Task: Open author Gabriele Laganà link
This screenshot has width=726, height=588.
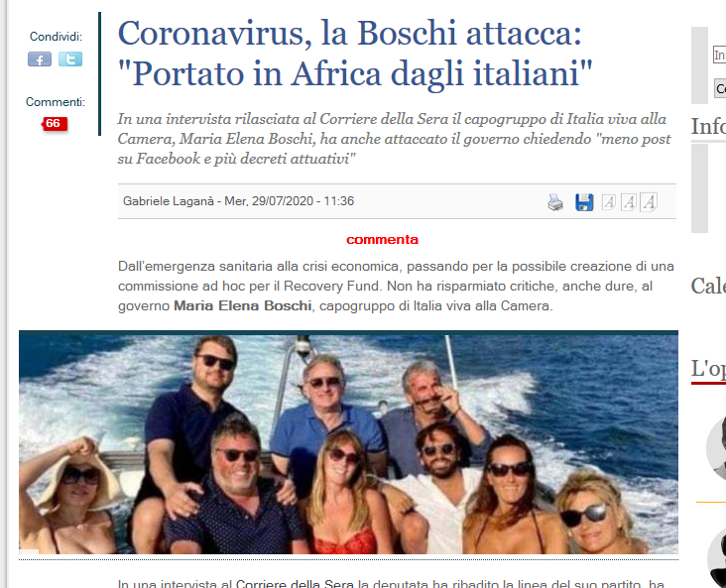Action: coord(168,201)
